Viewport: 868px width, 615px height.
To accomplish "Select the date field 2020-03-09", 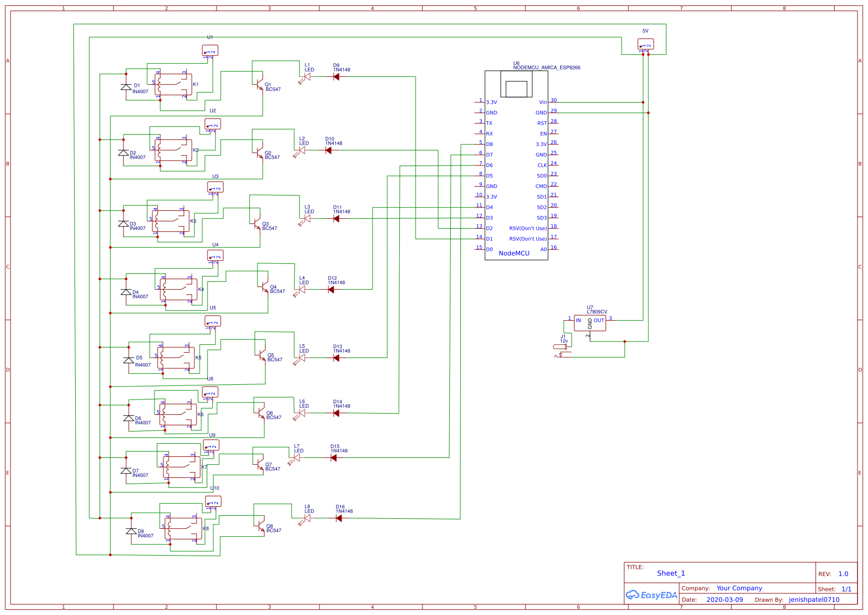I will point(724,600).
